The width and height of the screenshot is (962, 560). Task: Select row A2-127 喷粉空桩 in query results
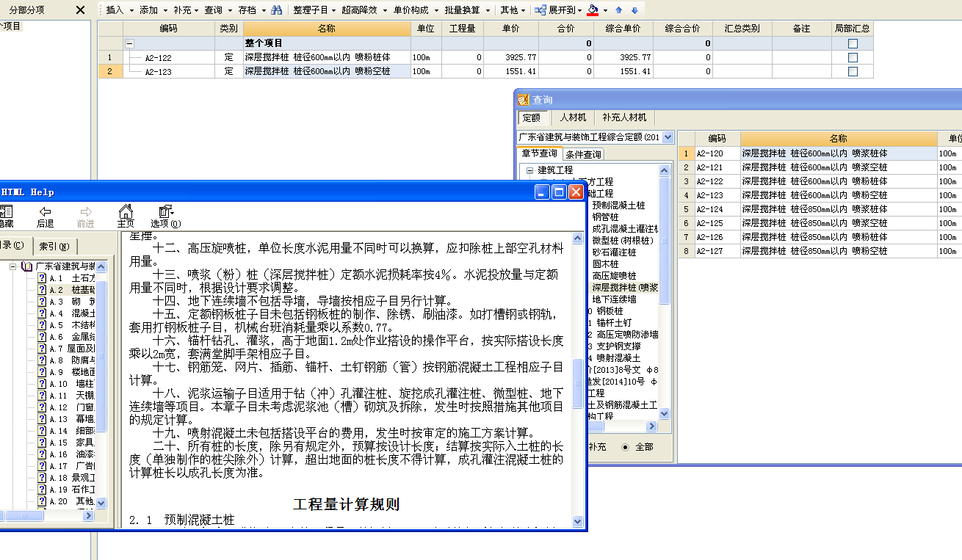(820, 251)
